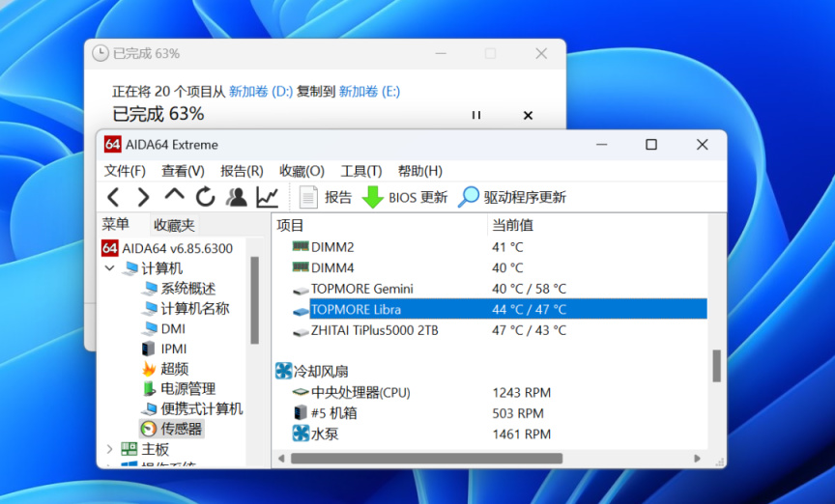Select the #5 机箱 fan row
Image resolution: width=835 pixels, height=504 pixels.
point(490,413)
